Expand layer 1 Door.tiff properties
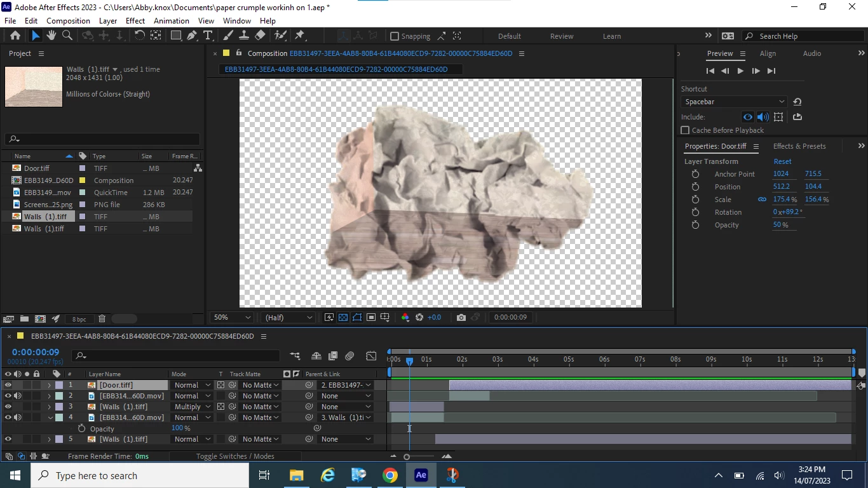The height and width of the screenshot is (488, 868). tap(49, 385)
